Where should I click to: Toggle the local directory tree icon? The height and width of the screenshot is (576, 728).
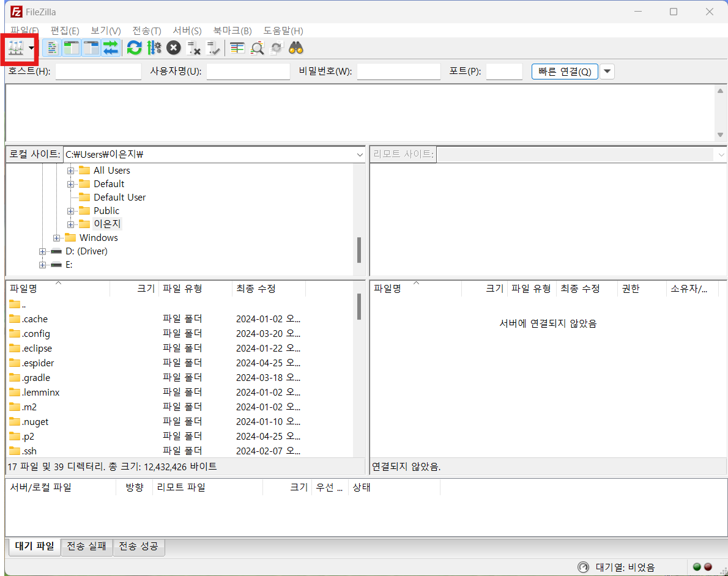point(72,48)
